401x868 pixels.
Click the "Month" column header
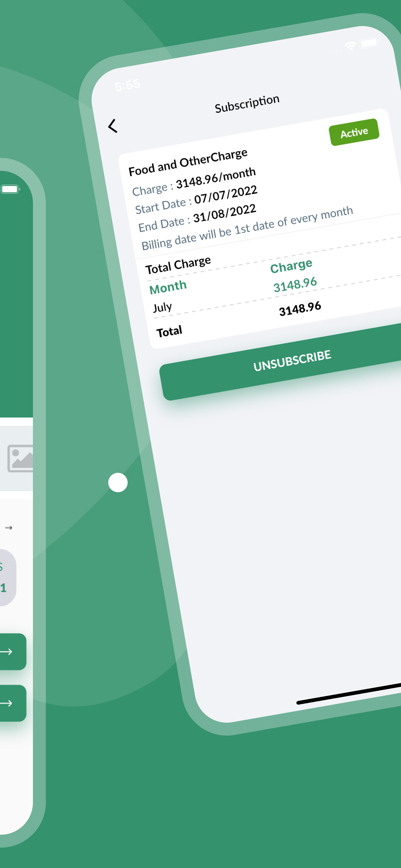click(168, 287)
